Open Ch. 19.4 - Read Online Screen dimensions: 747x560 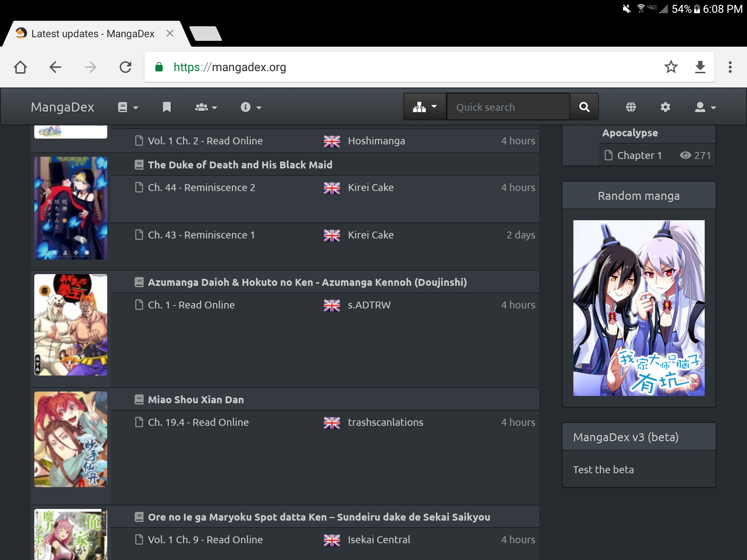point(198,422)
